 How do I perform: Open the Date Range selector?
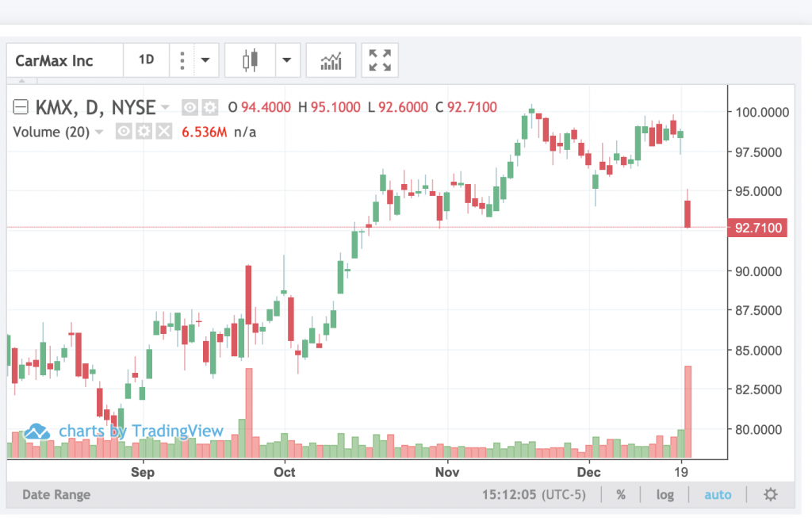[56, 495]
